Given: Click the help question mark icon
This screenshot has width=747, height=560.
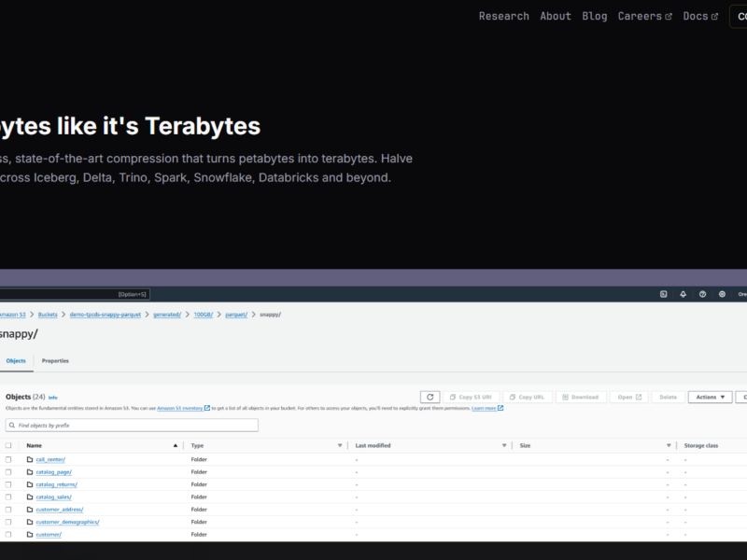Looking at the screenshot, I should [x=702, y=294].
